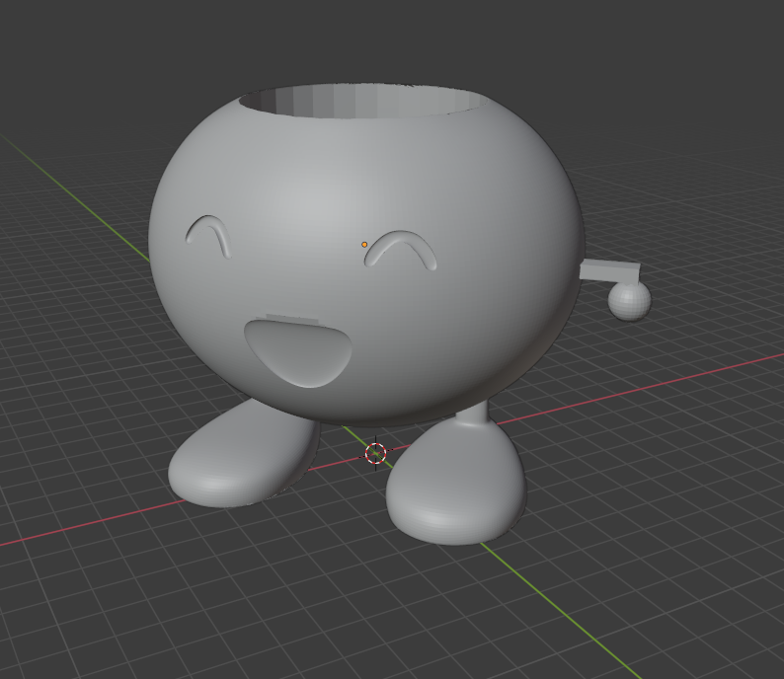The width and height of the screenshot is (784, 679).
Task: Select the foot on the right side
Action: click(x=455, y=490)
